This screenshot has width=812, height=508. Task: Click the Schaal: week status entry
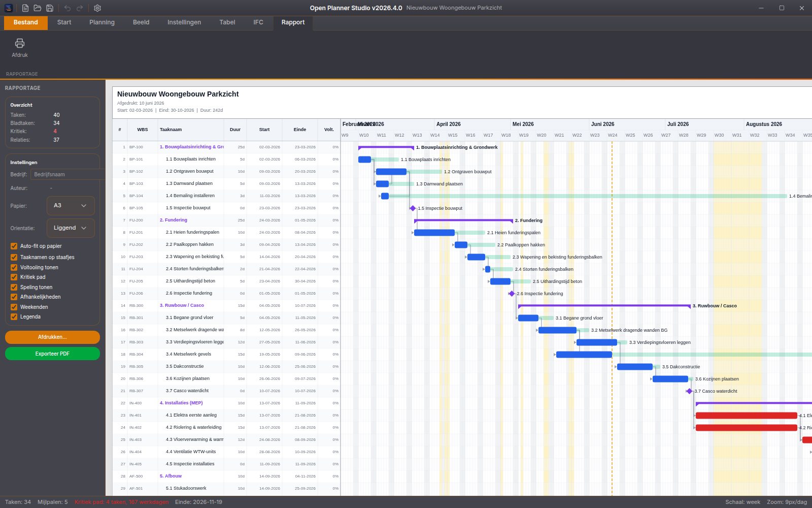pos(742,502)
